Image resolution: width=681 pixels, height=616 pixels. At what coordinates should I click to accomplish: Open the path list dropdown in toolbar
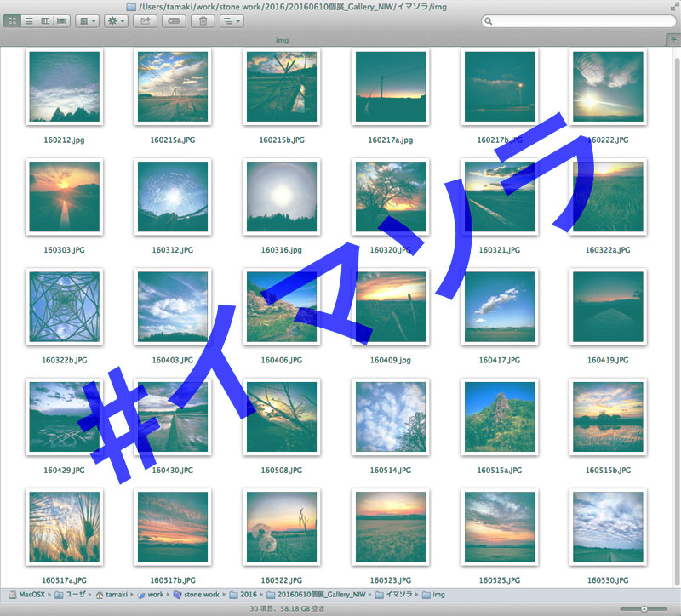231,21
